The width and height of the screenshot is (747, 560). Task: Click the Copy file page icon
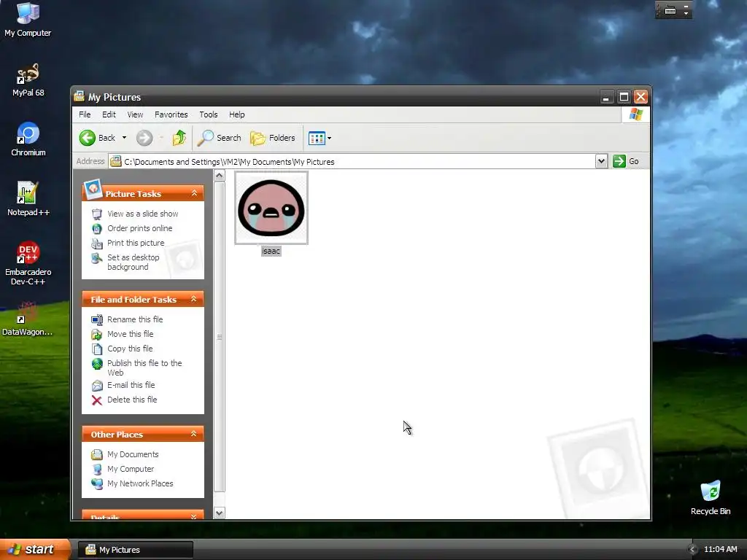(x=97, y=349)
